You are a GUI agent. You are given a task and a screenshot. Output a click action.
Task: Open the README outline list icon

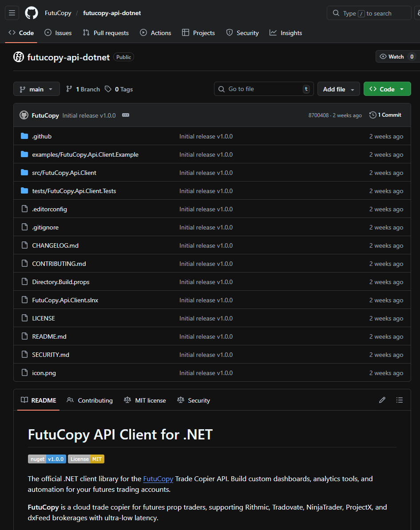(x=400, y=400)
